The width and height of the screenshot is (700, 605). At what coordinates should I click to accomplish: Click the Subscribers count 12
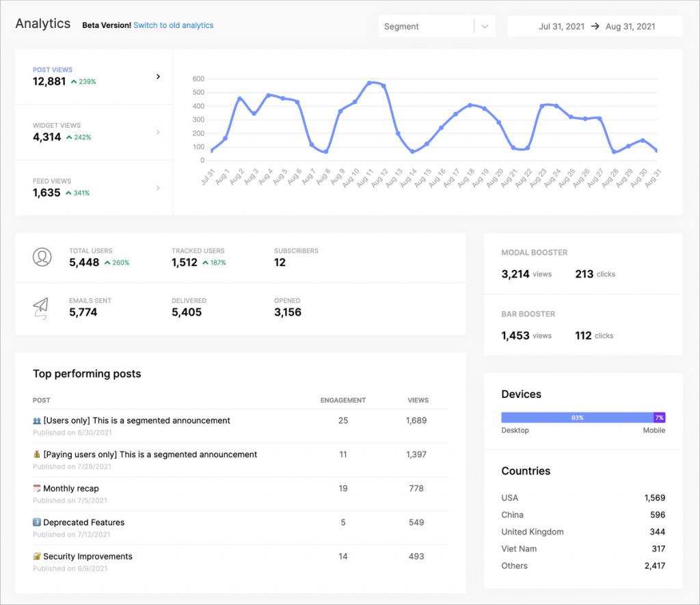[x=280, y=263]
